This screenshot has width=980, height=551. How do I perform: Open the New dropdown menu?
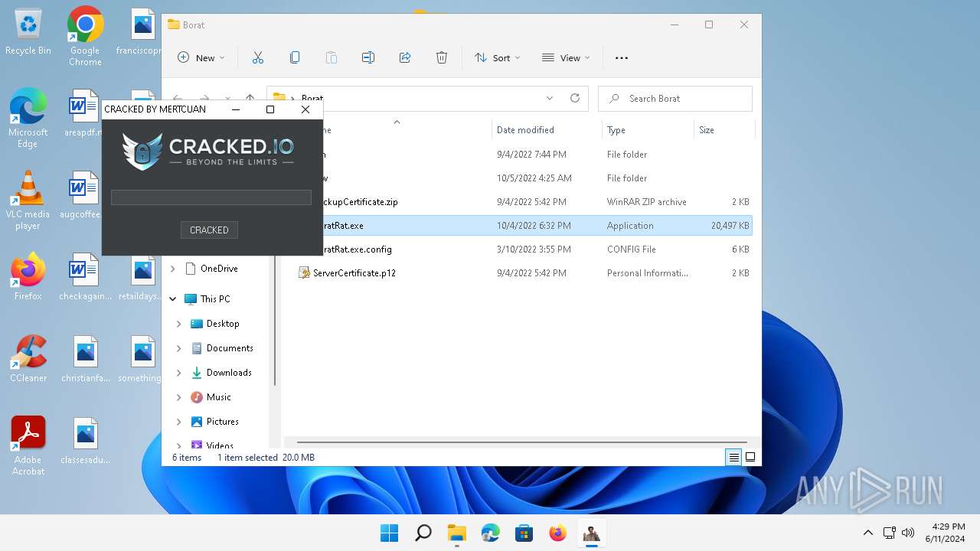click(201, 57)
